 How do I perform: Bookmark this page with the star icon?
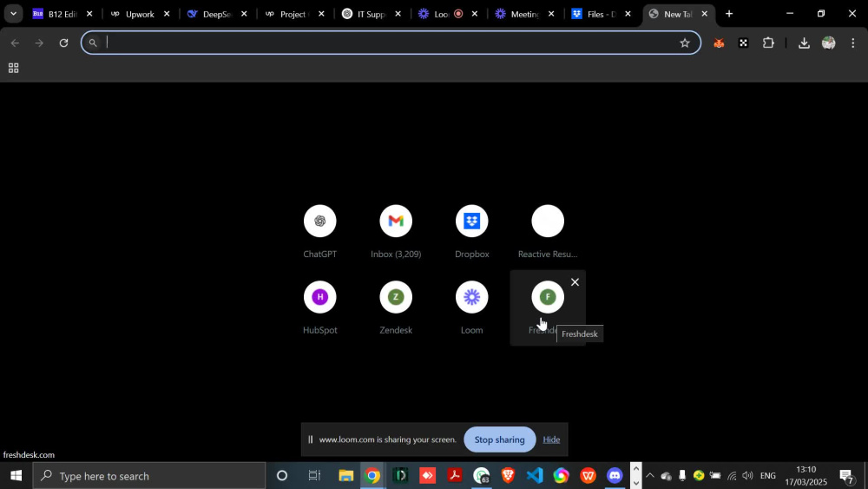685,43
